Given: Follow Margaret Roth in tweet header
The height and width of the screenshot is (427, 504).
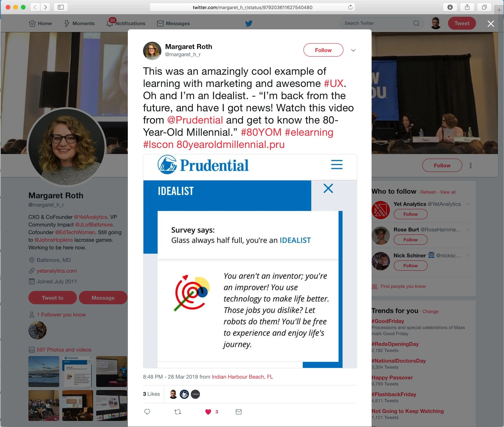Looking at the screenshot, I should click(323, 50).
